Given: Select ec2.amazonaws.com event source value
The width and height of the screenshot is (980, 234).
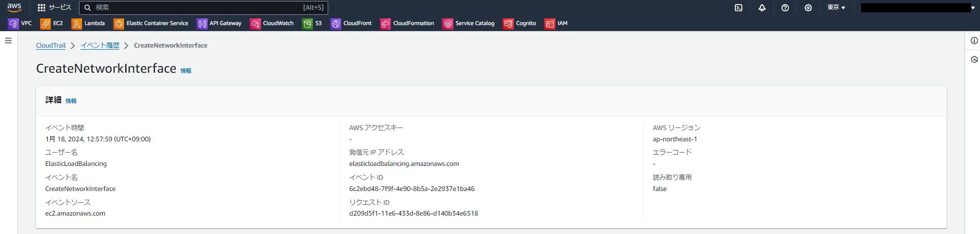Looking at the screenshot, I should click(x=75, y=214).
